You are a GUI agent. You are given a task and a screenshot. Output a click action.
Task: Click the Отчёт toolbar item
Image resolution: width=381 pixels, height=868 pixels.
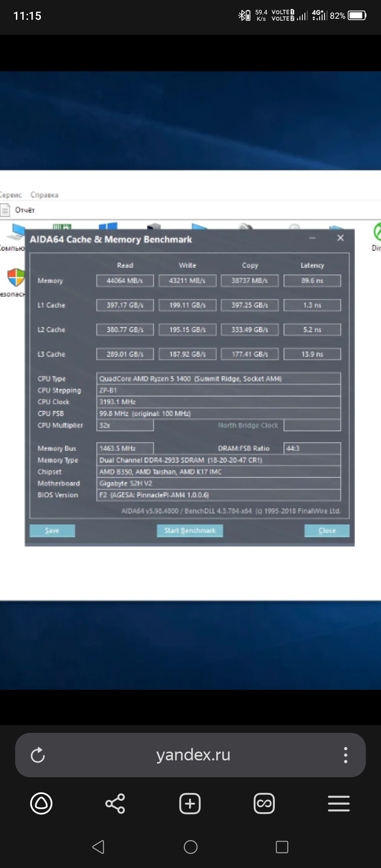tap(18, 210)
